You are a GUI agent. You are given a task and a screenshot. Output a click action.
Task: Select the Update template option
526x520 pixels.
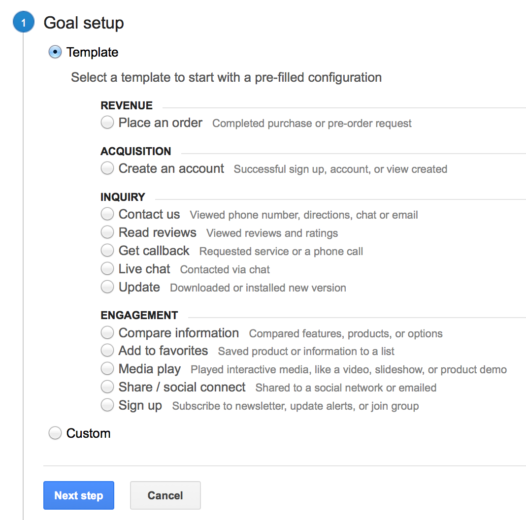click(107, 287)
